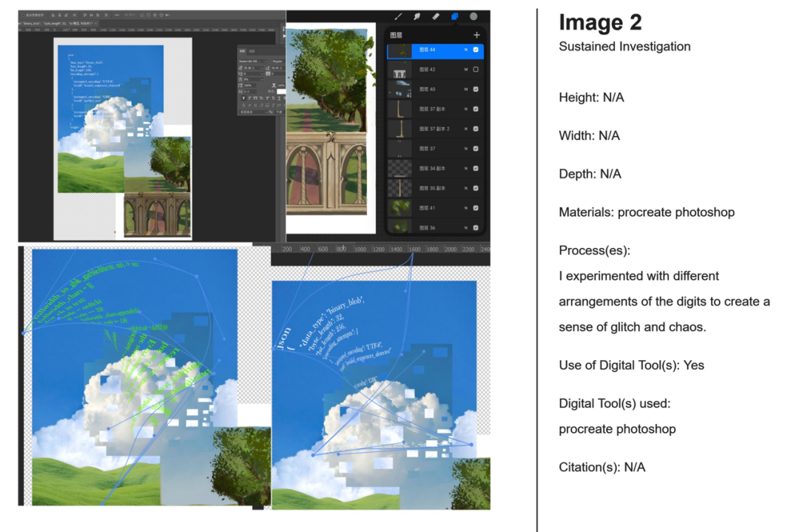Click the white text color swatch in Character panel
Image resolution: width=799 pixels, height=532 pixels.
tap(281, 92)
